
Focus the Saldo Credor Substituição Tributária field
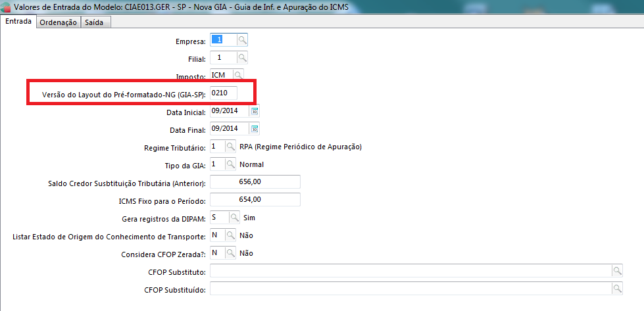[255, 181]
